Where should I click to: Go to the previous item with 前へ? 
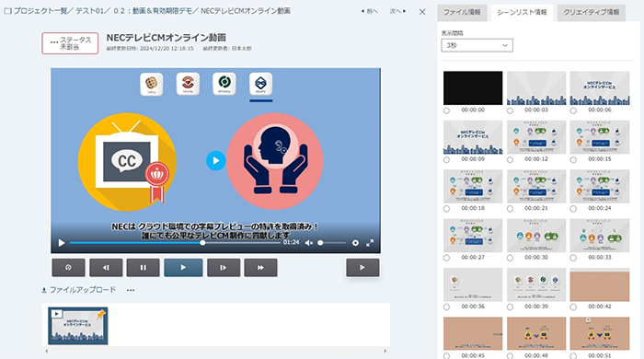(x=369, y=11)
